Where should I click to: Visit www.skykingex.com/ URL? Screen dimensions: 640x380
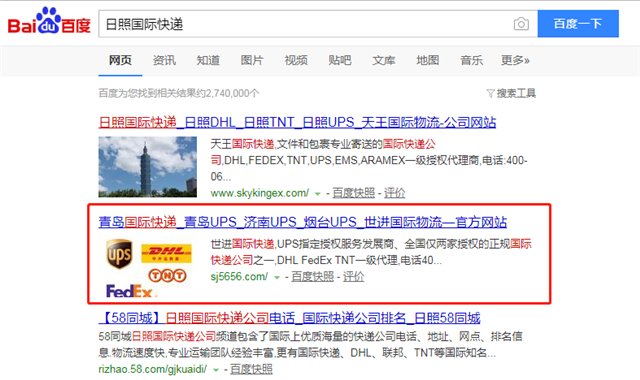[x=260, y=193]
